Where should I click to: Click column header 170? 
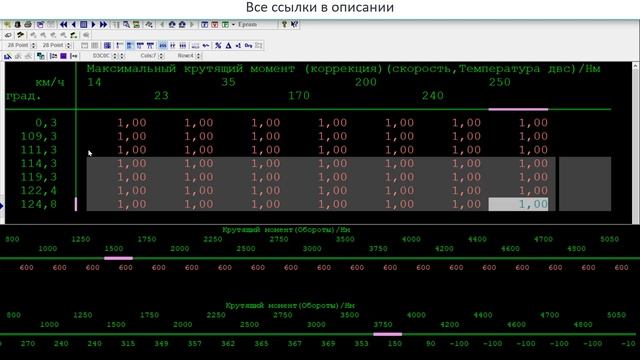(x=299, y=96)
